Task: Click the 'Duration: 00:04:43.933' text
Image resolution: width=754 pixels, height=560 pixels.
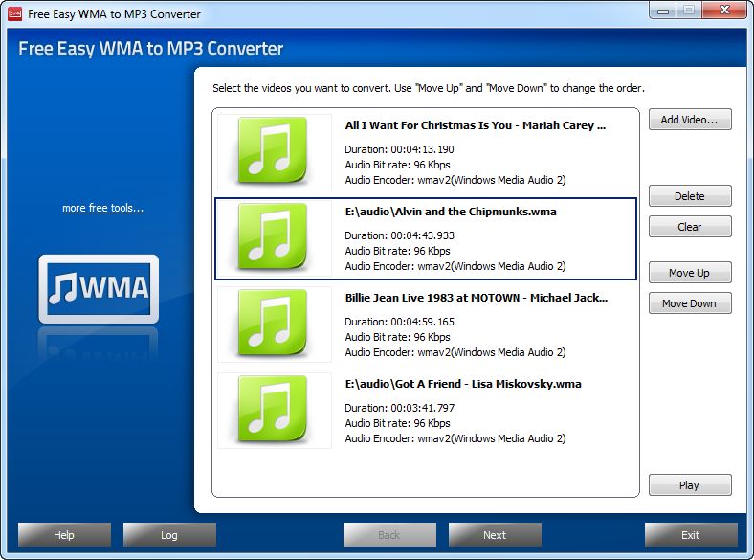Action: (x=399, y=235)
